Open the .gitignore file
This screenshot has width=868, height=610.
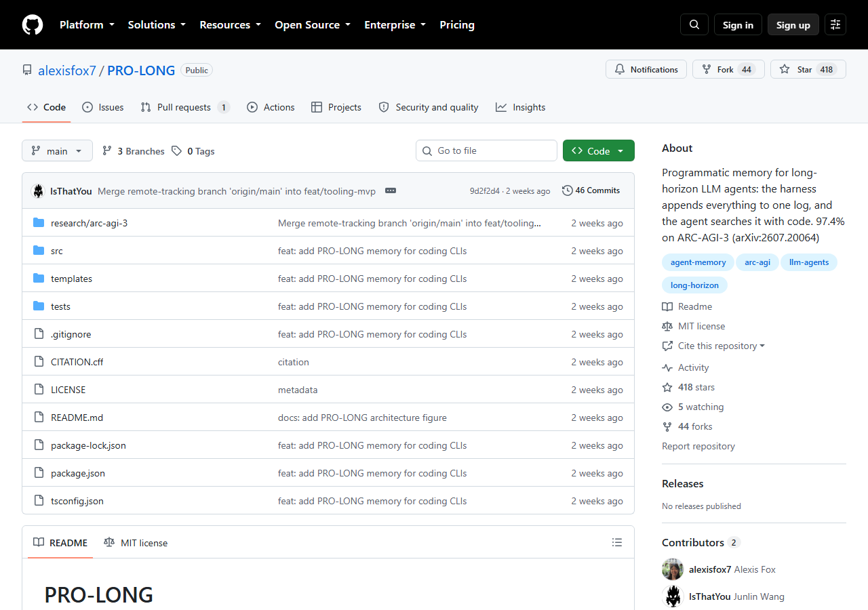71,334
